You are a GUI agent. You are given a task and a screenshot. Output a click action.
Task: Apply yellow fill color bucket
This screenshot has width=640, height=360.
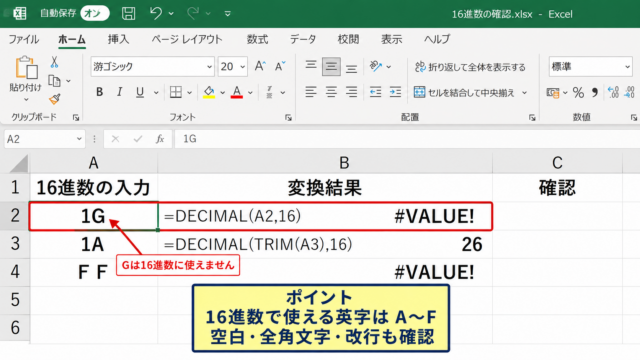(x=209, y=92)
